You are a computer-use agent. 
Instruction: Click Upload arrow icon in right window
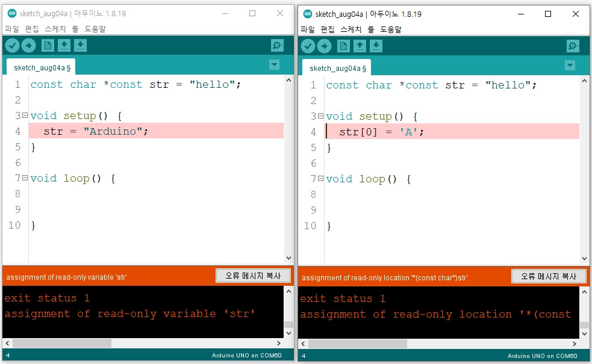tap(325, 46)
